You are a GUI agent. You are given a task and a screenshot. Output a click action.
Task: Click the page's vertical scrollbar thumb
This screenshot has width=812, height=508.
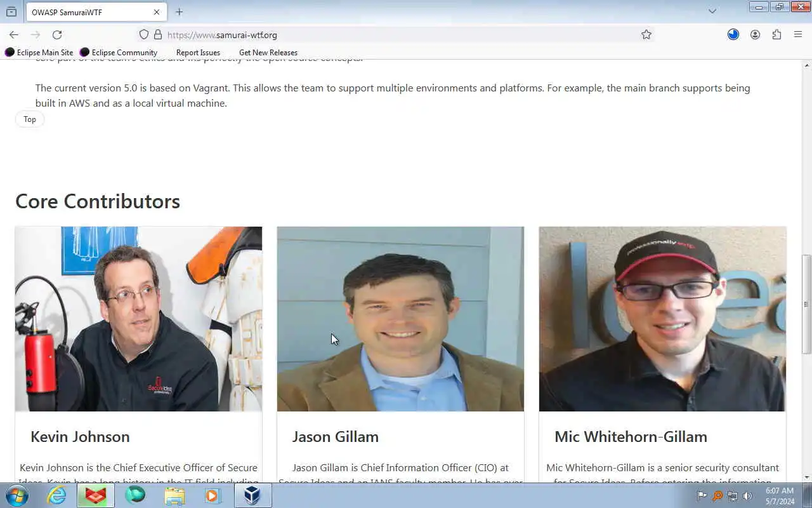coord(806,304)
